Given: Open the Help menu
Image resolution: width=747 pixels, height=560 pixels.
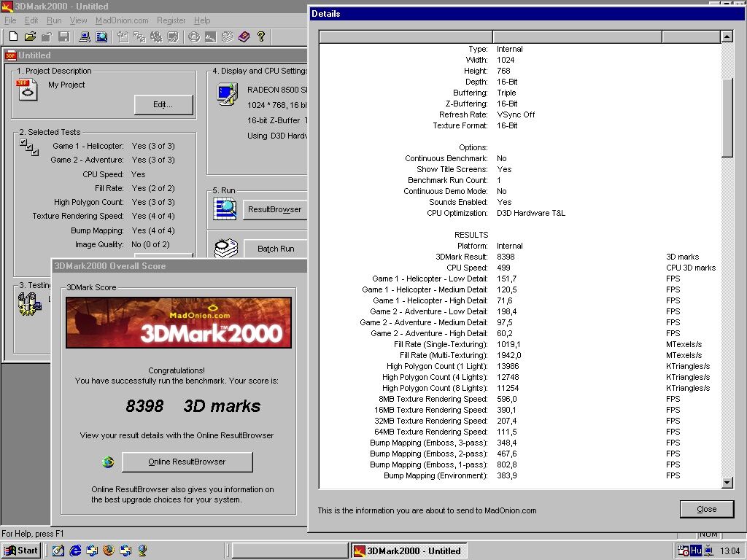Looking at the screenshot, I should point(202,20).
